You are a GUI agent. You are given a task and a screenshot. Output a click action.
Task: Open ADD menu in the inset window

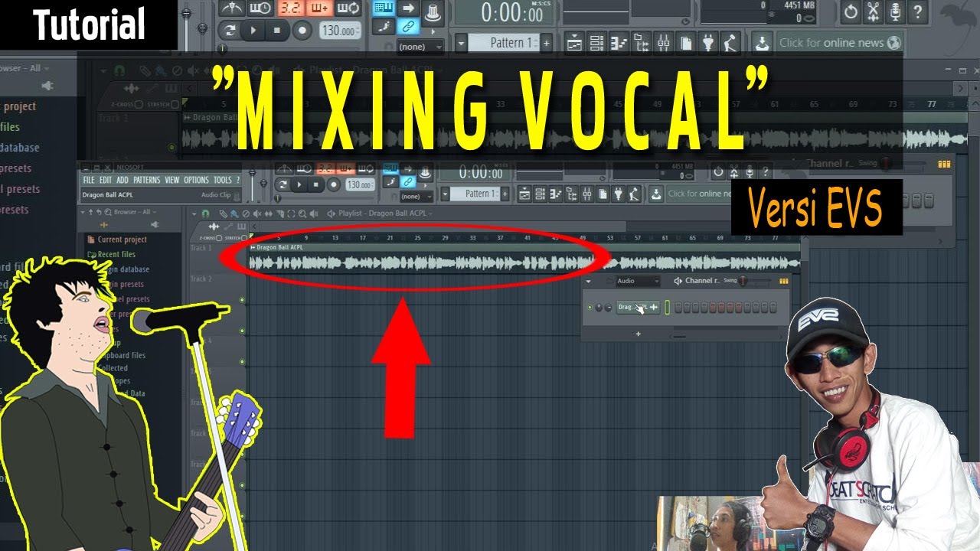[x=122, y=181]
